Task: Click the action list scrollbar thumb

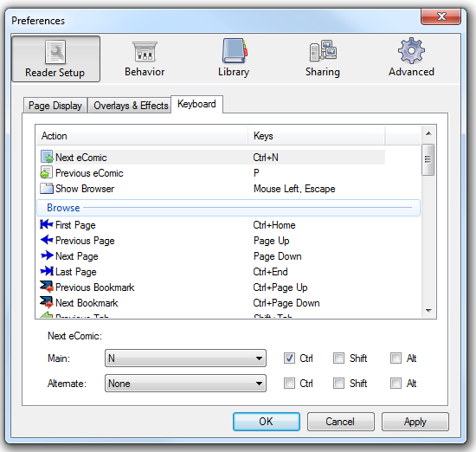Action: (428, 159)
